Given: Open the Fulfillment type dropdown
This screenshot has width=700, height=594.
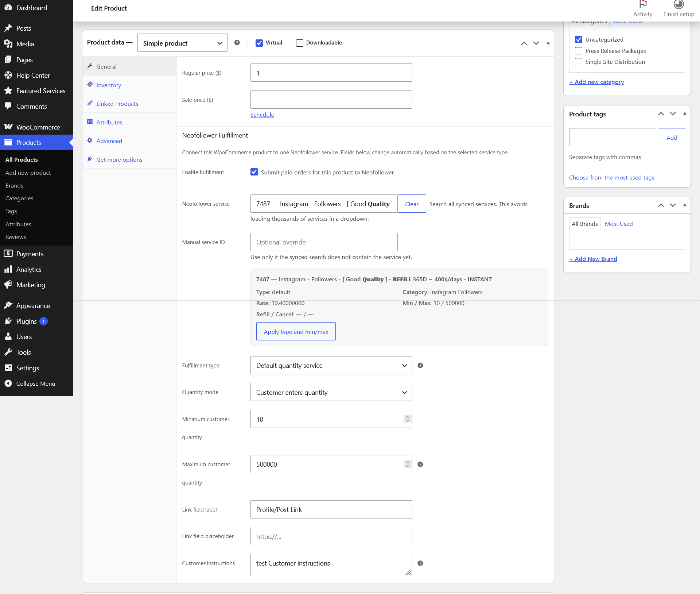Looking at the screenshot, I should coord(331,365).
